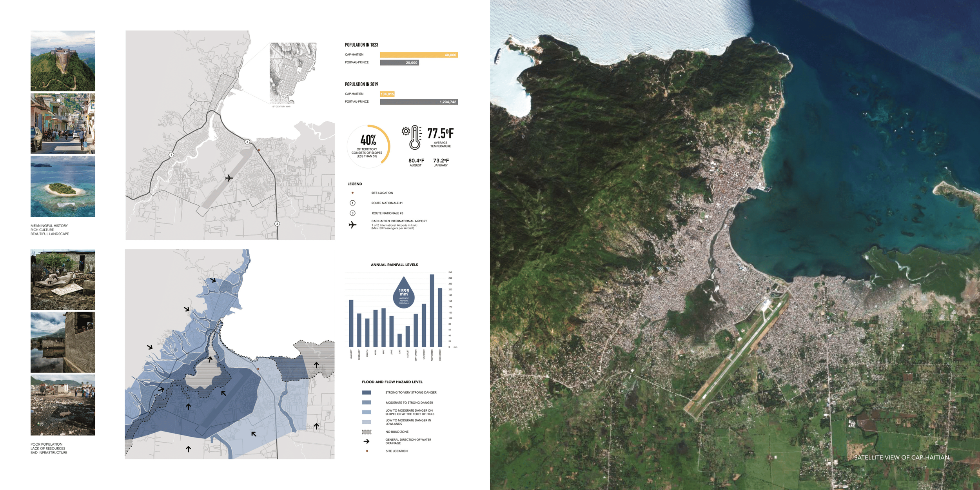Viewport: 980px width, 490px height.
Task: Click the site location dot in the upper legend
Action: click(352, 193)
